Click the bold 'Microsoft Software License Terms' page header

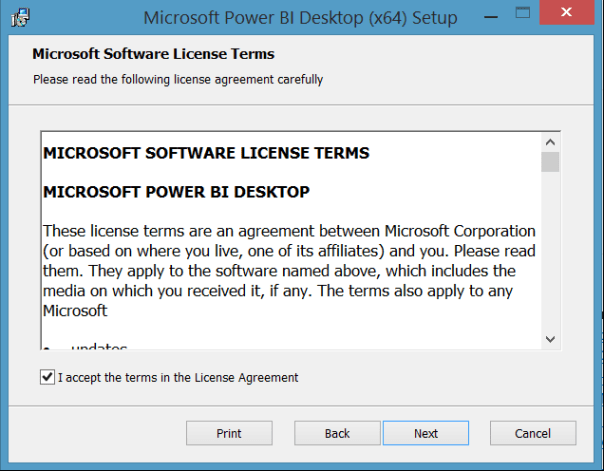pyautogui.click(x=153, y=54)
